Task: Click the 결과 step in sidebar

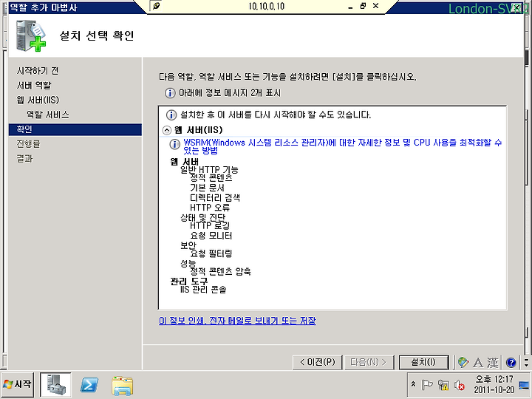Action: (24, 158)
